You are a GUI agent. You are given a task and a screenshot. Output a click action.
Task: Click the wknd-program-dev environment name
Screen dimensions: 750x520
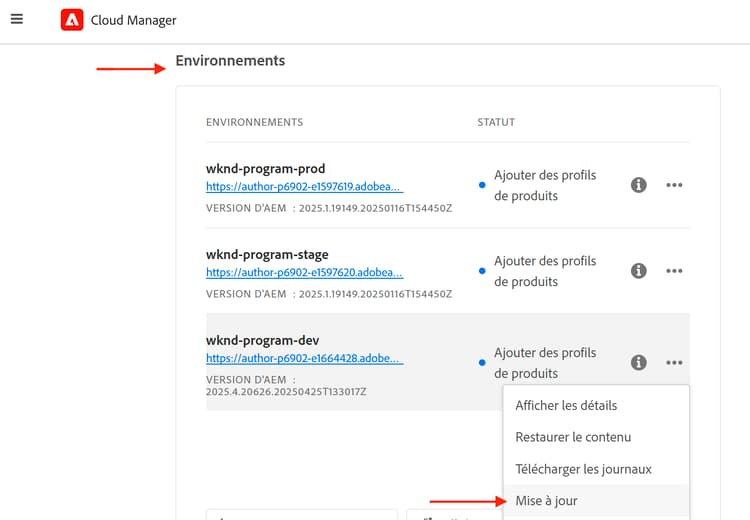click(x=263, y=340)
